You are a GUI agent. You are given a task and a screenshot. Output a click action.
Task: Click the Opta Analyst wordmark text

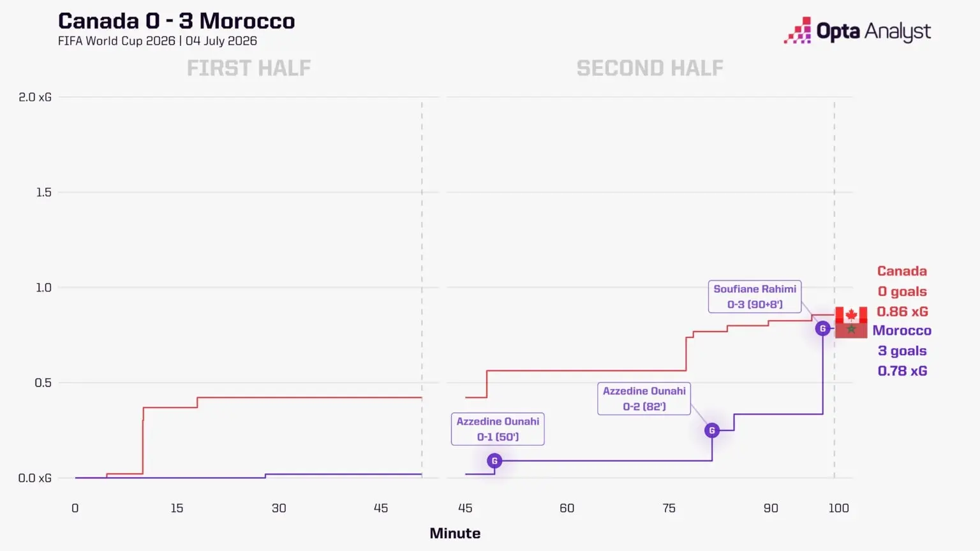pos(874,31)
